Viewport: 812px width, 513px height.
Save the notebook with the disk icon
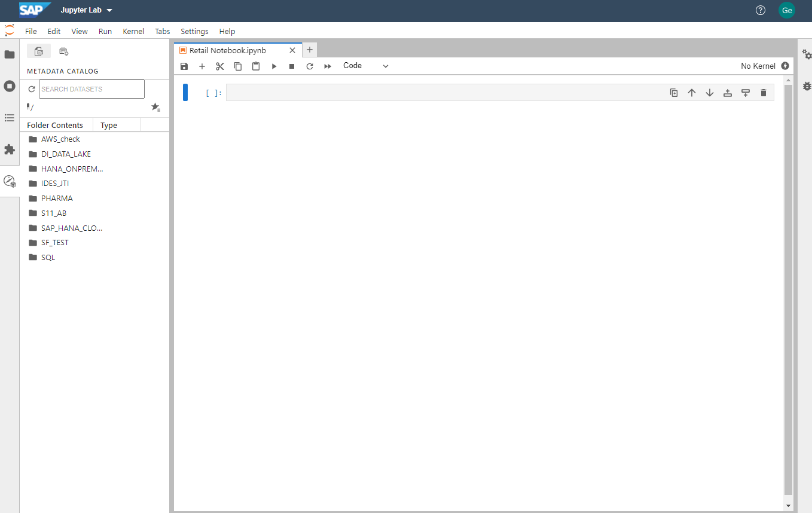tap(184, 66)
